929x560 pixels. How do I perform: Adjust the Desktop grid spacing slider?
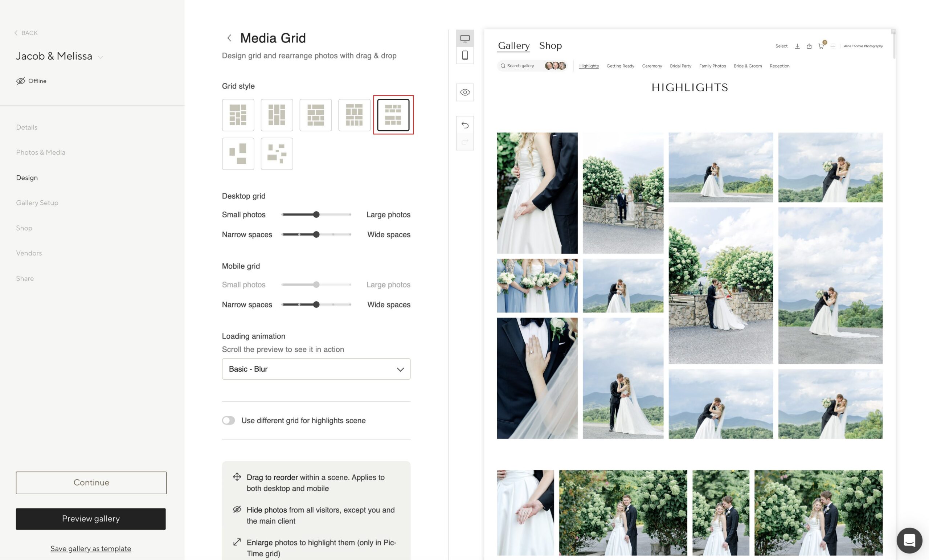(316, 234)
